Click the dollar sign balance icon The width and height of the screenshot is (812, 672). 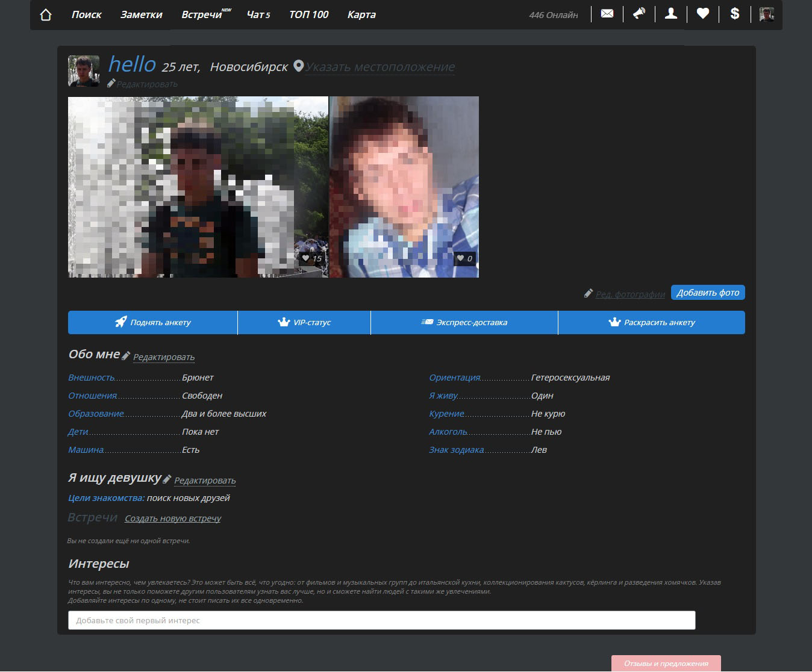point(734,13)
